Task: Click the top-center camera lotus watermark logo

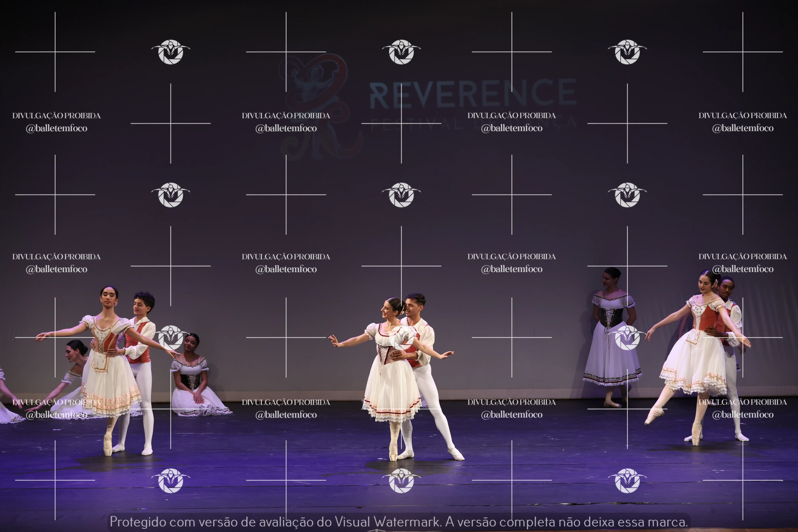Action: (401, 52)
